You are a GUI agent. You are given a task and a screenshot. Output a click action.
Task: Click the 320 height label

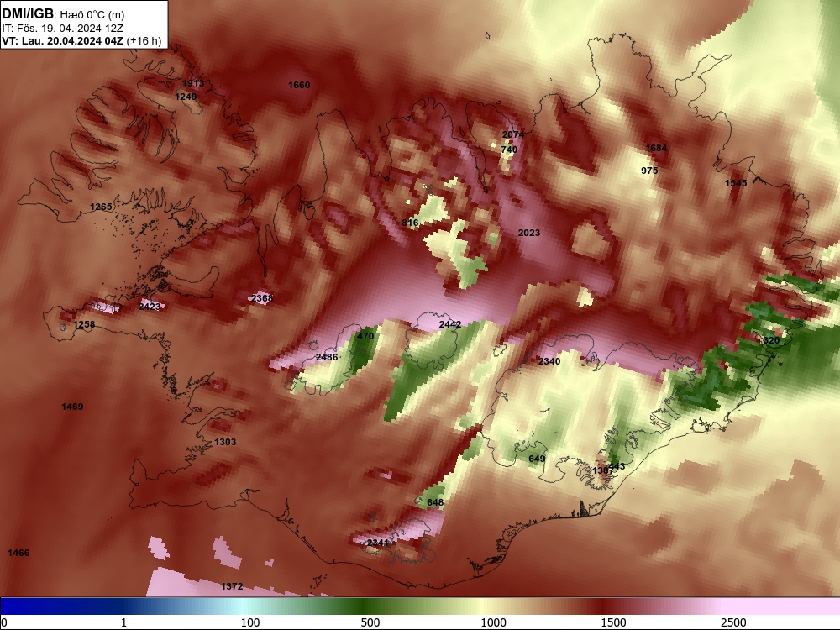771,341
